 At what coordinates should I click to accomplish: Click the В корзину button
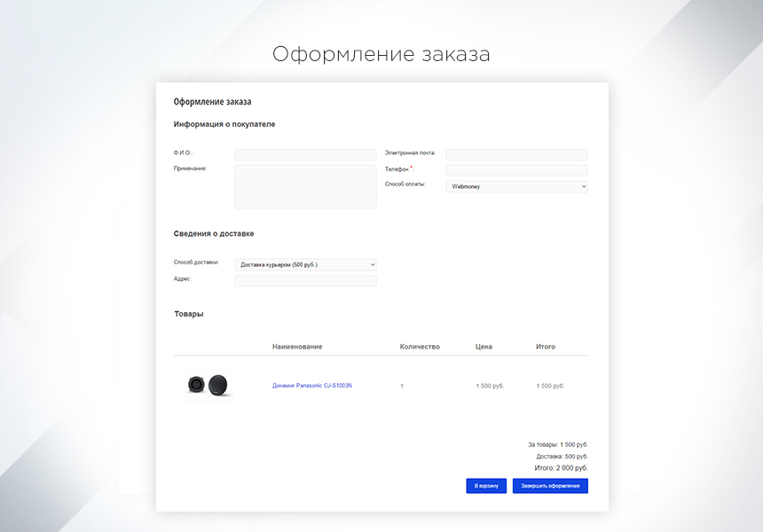(486, 486)
